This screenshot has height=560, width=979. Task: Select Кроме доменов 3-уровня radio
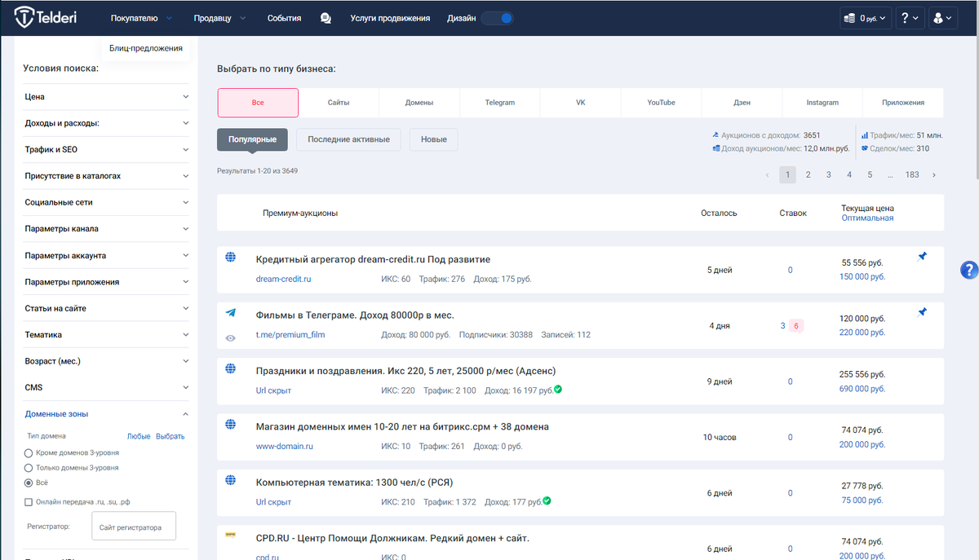29,452
